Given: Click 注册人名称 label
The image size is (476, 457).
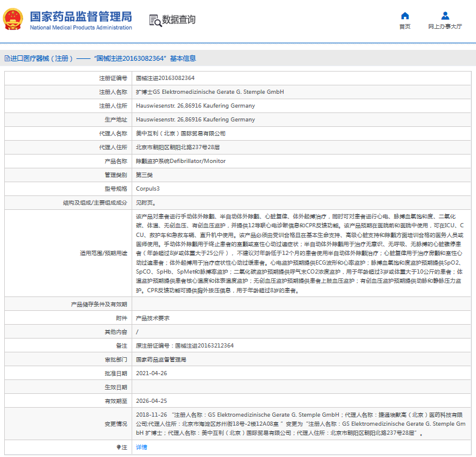Looking at the screenshot, I should click(x=113, y=92).
